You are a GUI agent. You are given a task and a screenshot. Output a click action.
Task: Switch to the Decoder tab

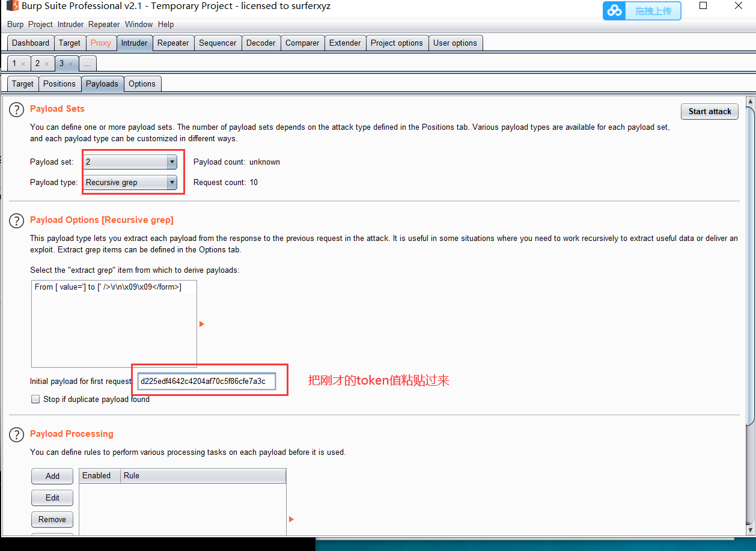tap(261, 43)
